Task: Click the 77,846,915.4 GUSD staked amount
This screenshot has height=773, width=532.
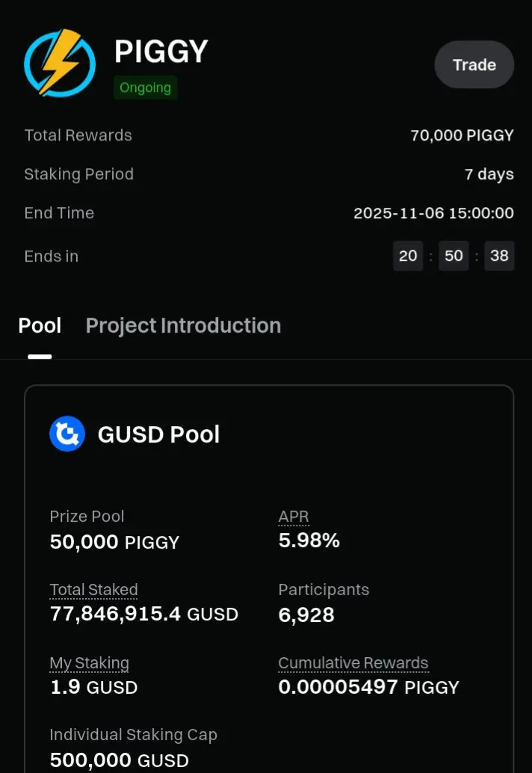Action: tap(144, 615)
